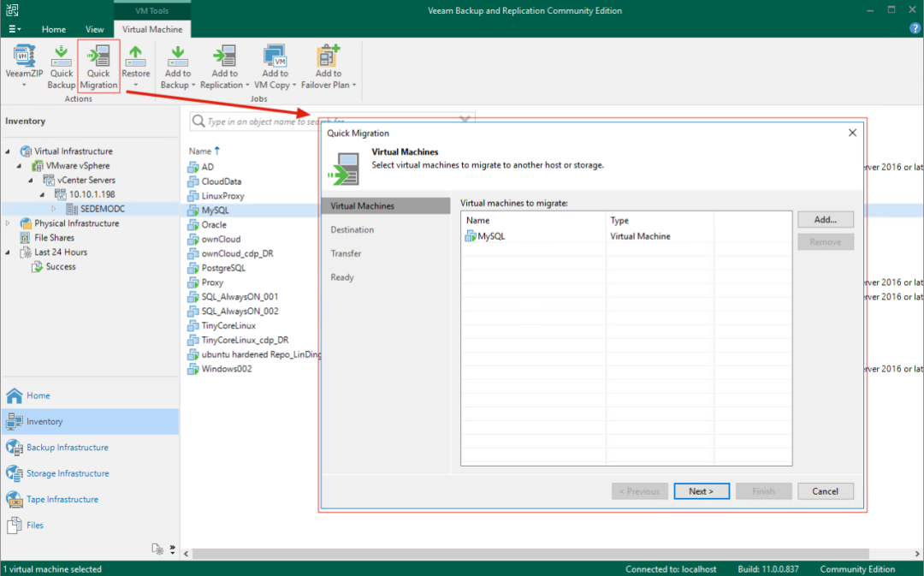Click the Name column header in dialog
924x576 pixels.
534,221
